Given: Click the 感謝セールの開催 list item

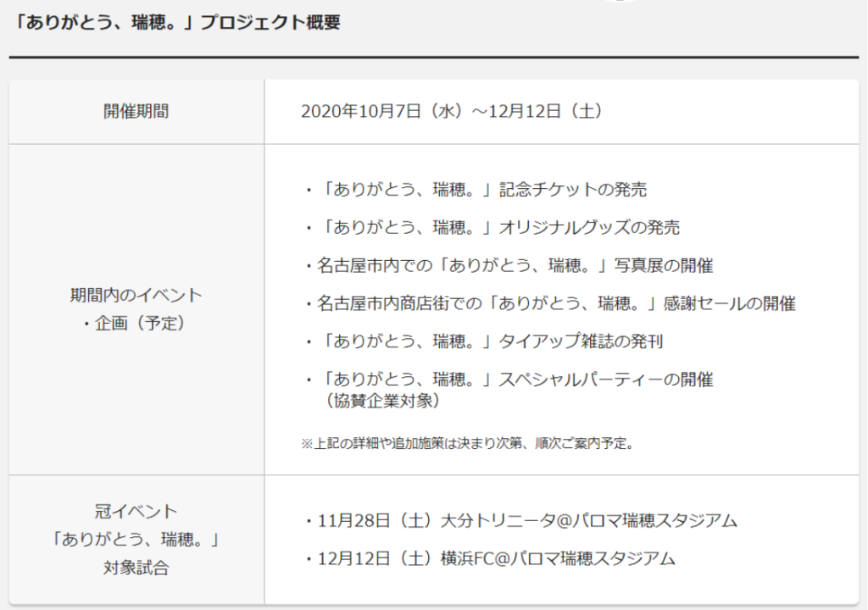Looking at the screenshot, I should 549,303.
